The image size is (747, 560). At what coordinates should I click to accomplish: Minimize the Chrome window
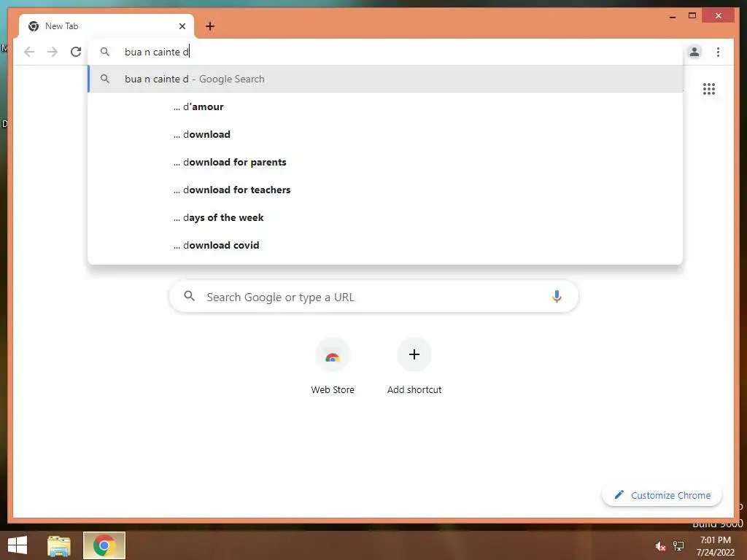point(673,16)
